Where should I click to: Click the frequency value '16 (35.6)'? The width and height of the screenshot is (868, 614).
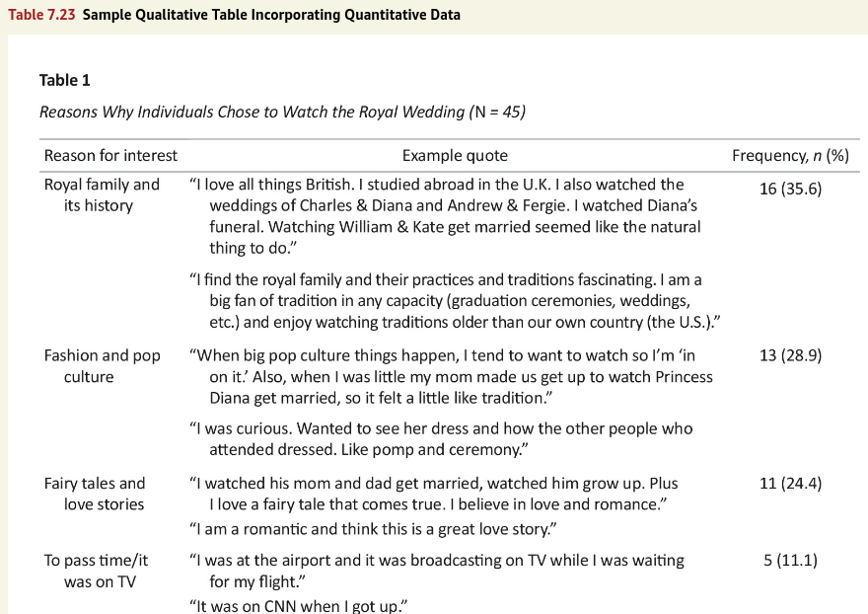click(790, 190)
